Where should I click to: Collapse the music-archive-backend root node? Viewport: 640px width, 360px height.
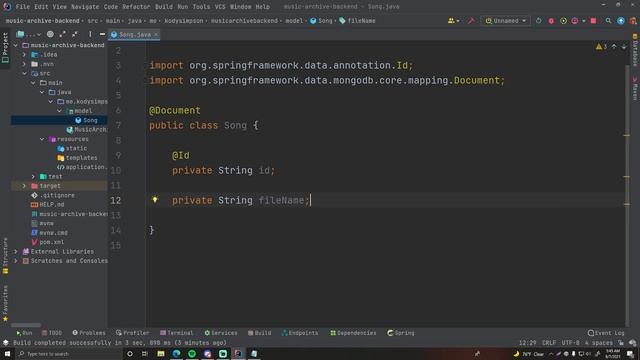tap(16, 45)
